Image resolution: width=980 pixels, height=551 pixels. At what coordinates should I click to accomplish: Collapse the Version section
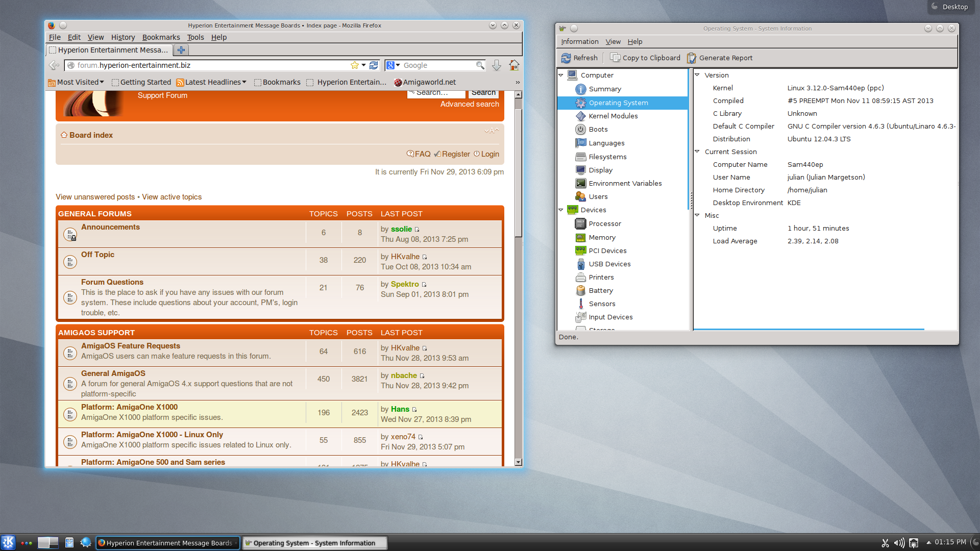pos(697,75)
